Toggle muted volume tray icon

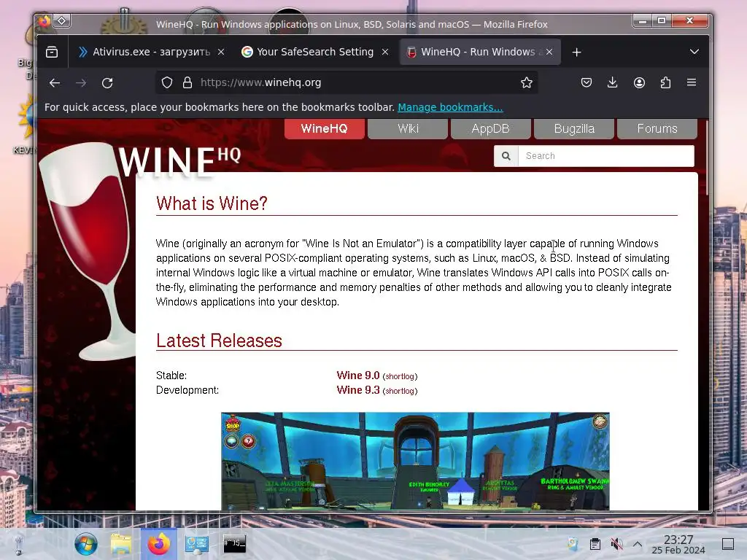(616, 544)
